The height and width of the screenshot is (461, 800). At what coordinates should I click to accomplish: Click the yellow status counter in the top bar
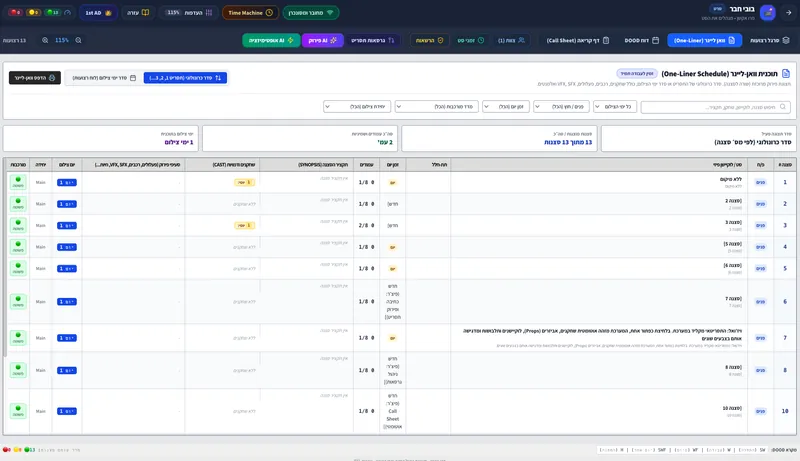pyautogui.click(x=34, y=13)
